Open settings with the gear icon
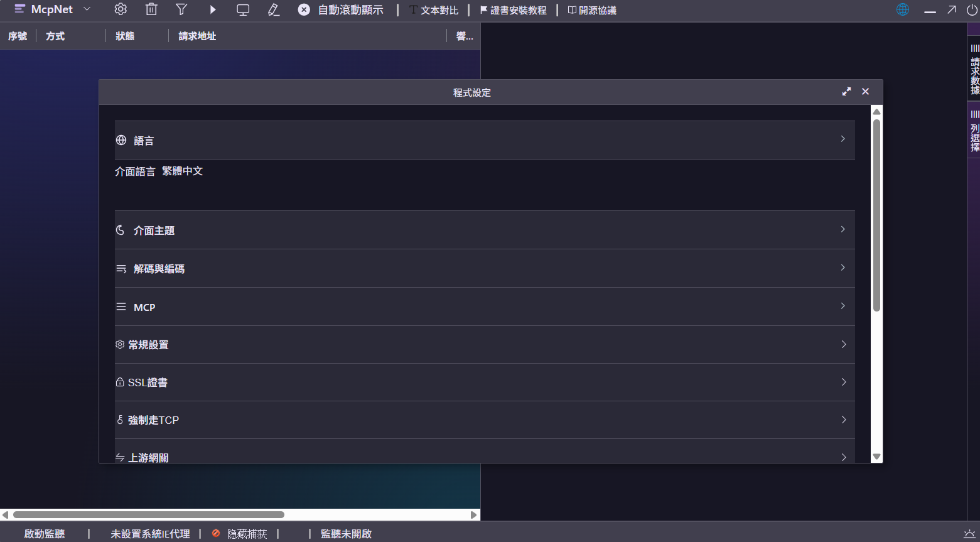This screenshot has width=980, height=542. 121,9
